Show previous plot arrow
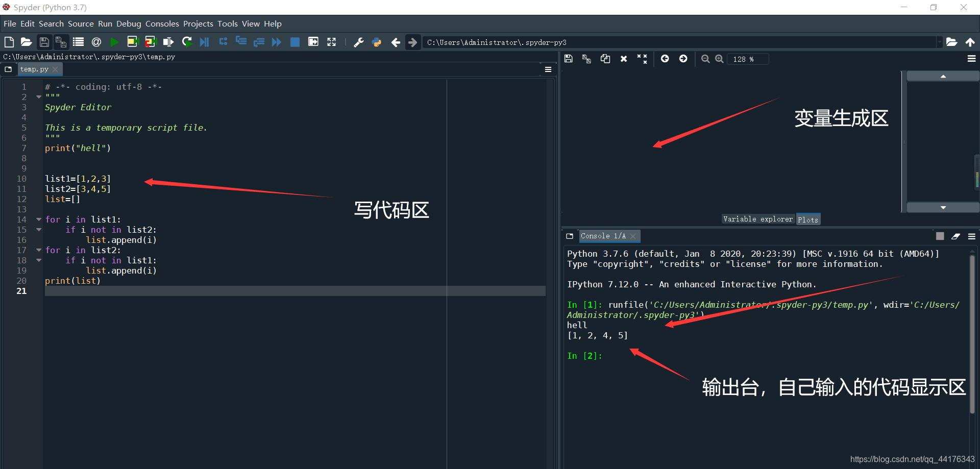Image resolution: width=980 pixels, height=469 pixels. (665, 59)
